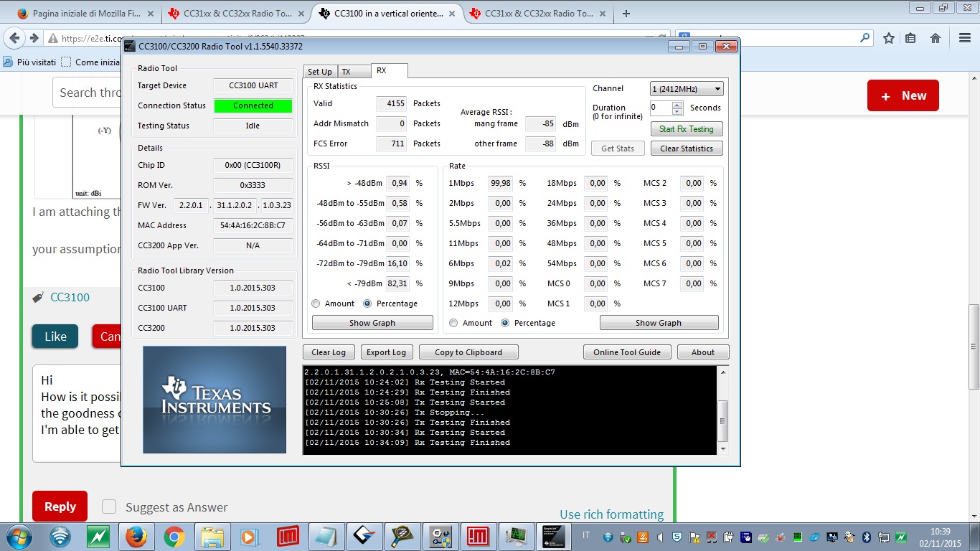Open the Action Center flag icon
This screenshot has height=551, width=980.
pyautogui.click(x=694, y=537)
